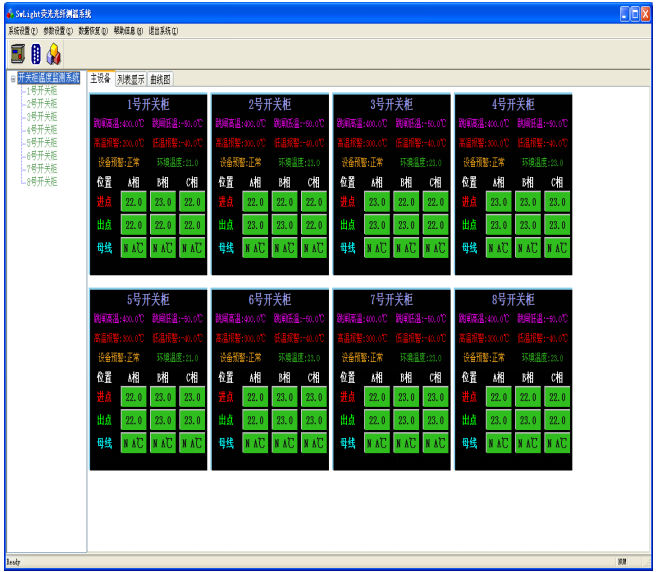Select 8号开关柜 in the tree
The image size is (658, 572).
pyautogui.click(x=42, y=182)
